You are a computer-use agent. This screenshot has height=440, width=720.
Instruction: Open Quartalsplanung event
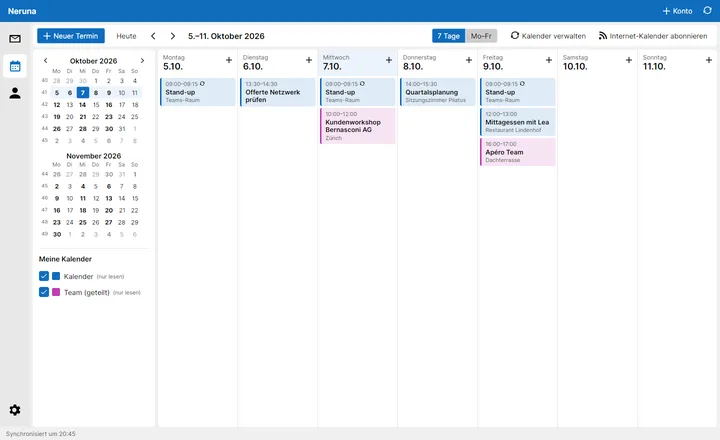click(x=438, y=92)
